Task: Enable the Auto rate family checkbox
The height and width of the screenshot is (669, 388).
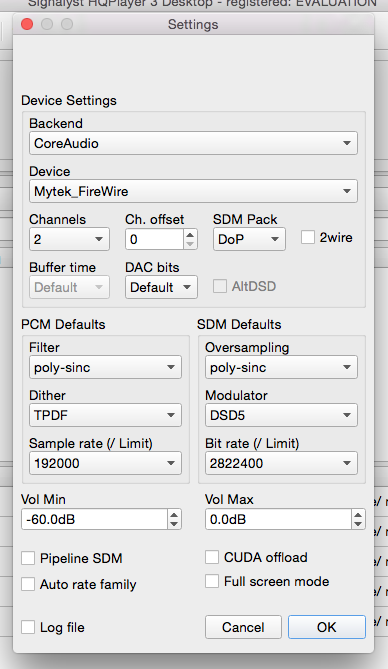Action: pos(28,584)
